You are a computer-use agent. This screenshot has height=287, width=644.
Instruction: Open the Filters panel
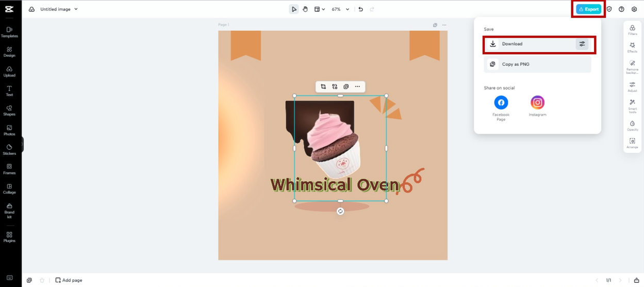(x=632, y=30)
